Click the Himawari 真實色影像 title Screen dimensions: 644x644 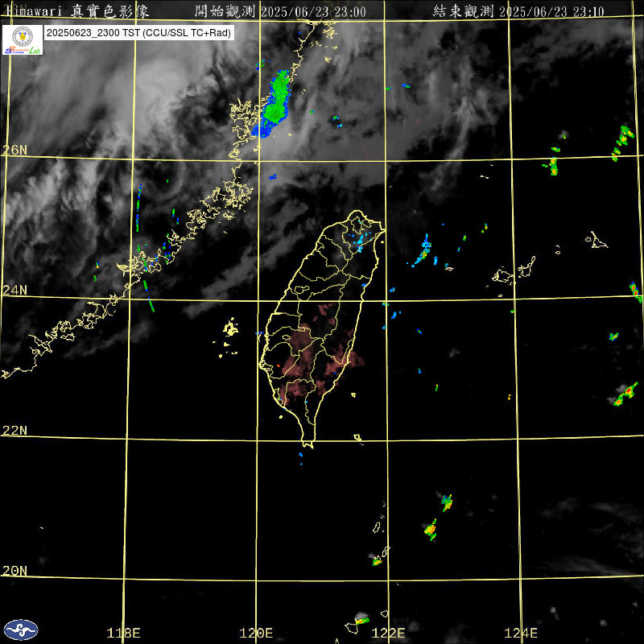pos(76,11)
